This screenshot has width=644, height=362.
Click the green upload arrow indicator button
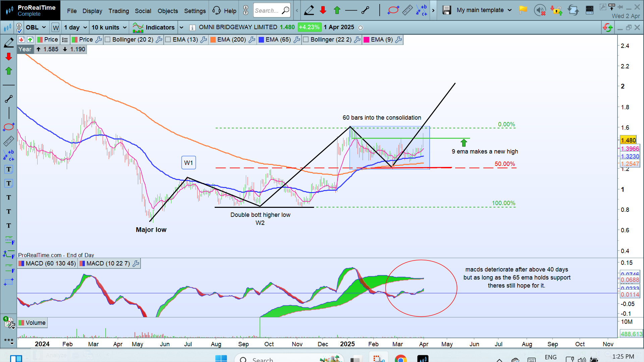click(30, 40)
